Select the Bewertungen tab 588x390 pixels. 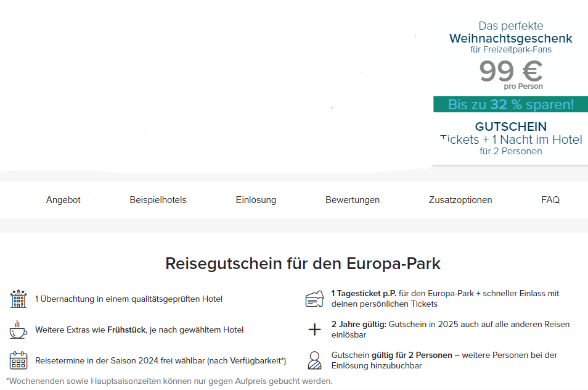pyautogui.click(x=352, y=199)
